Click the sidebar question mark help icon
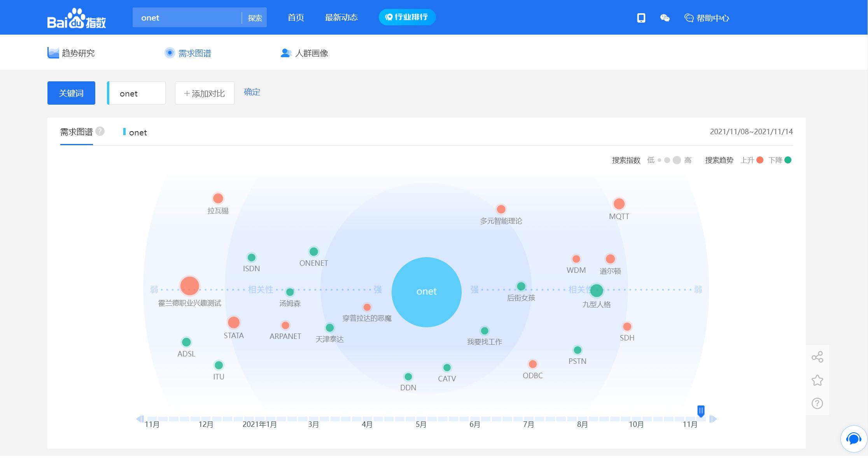 pyautogui.click(x=817, y=404)
